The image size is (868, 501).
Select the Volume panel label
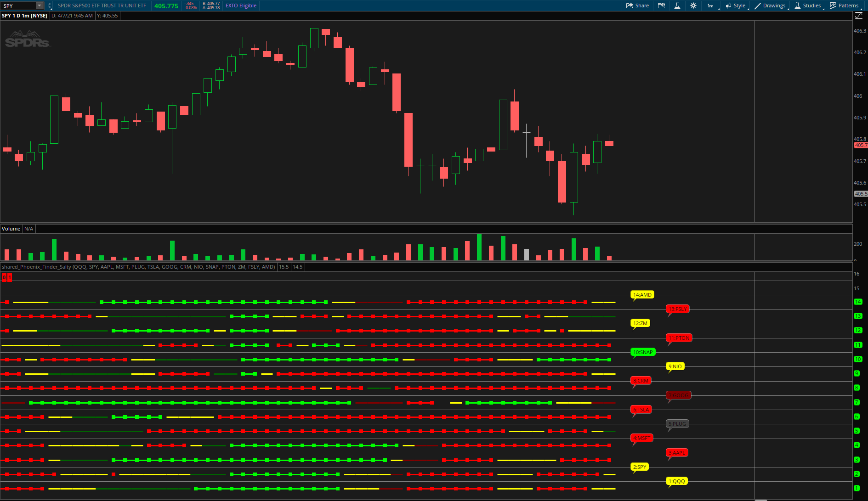pyautogui.click(x=11, y=229)
